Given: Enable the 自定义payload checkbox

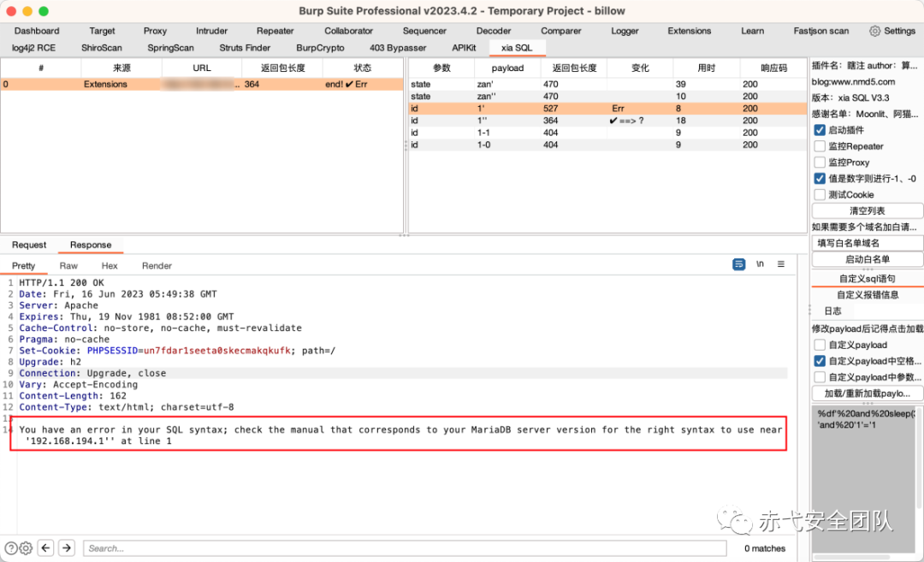Looking at the screenshot, I should pyautogui.click(x=819, y=345).
